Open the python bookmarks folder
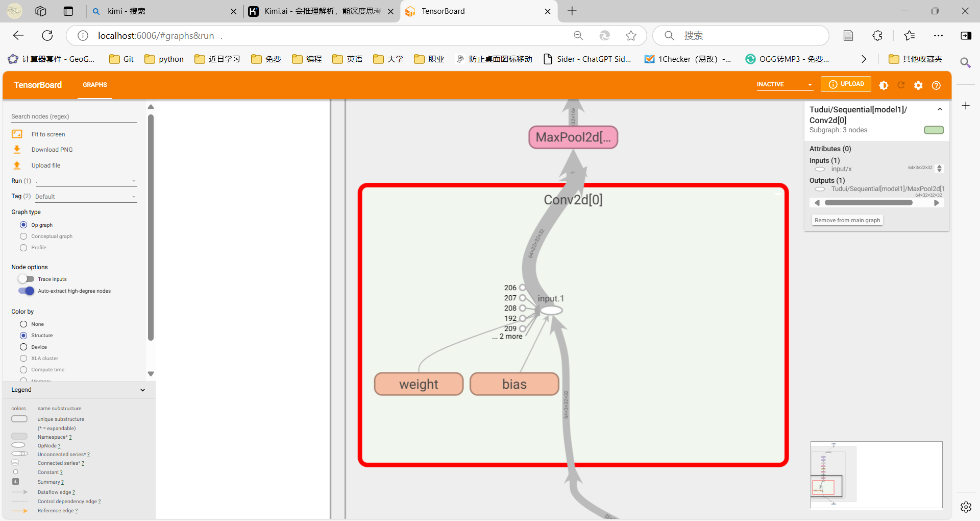 pos(164,59)
